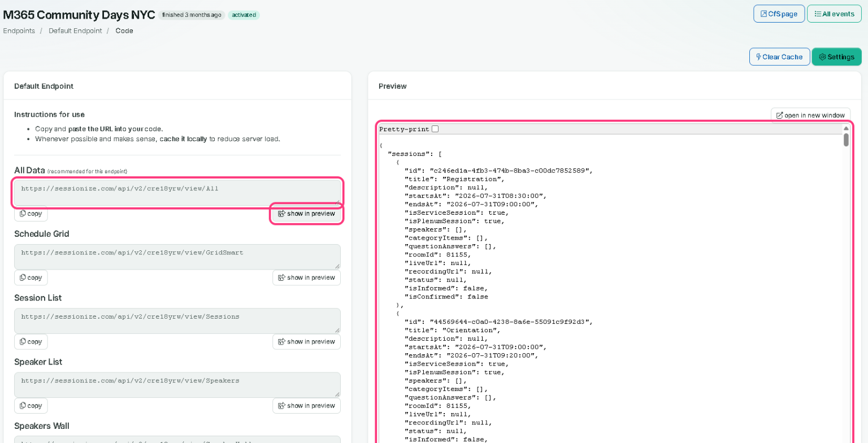Image resolution: width=868 pixels, height=443 pixels.
Task: Clear the endpoint cache
Action: [779, 57]
